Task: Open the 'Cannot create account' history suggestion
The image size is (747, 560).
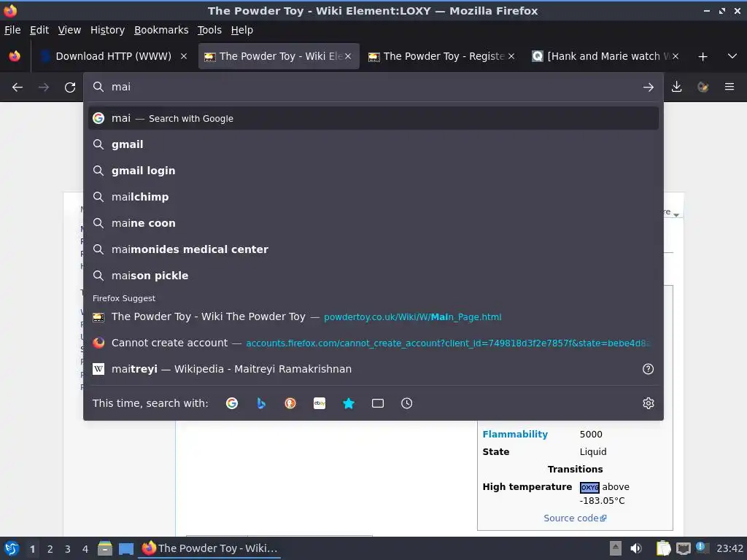Action: 373,343
